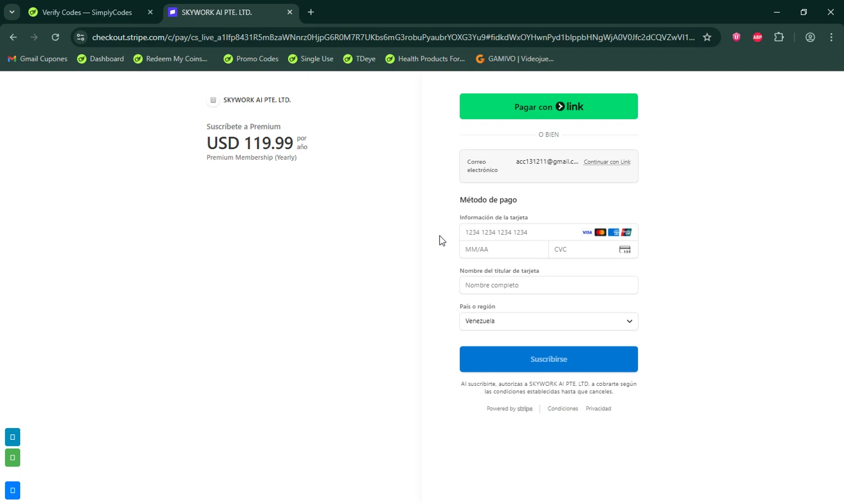Focus the CVC security code field
The width and height of the screenshot is (844, 504).
(x=594, y=249)
